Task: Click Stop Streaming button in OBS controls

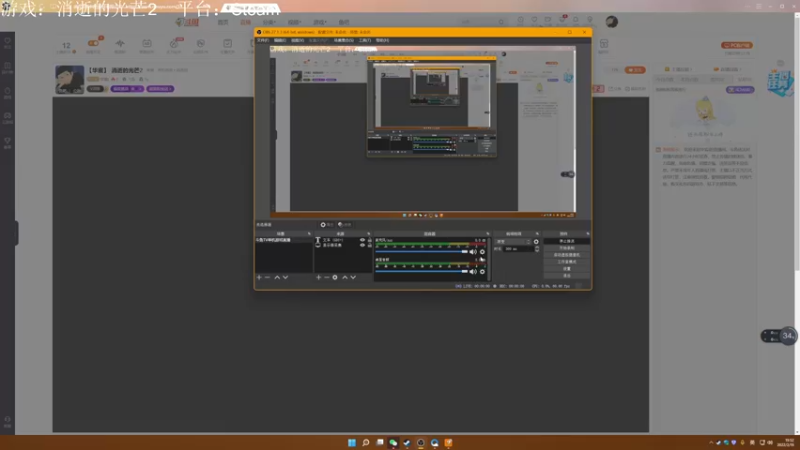Action: point(567,241)
